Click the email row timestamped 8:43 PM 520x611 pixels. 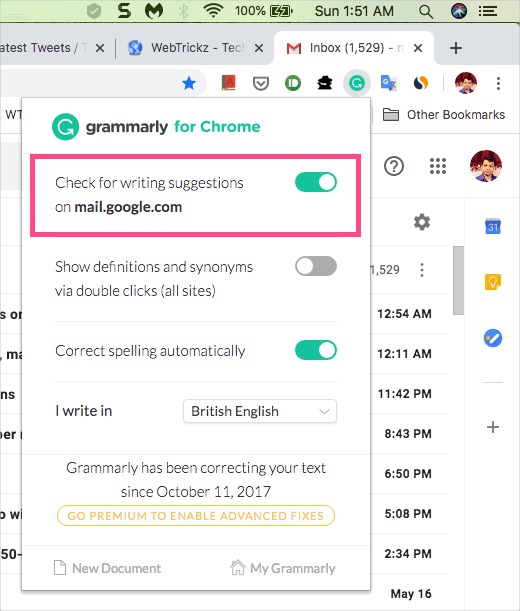tap(407, 434)
